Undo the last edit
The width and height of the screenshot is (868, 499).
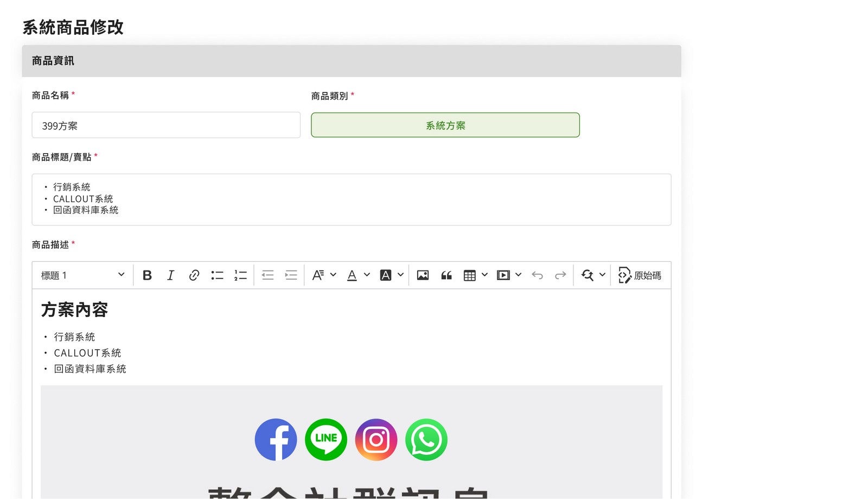tap(537, 275)
